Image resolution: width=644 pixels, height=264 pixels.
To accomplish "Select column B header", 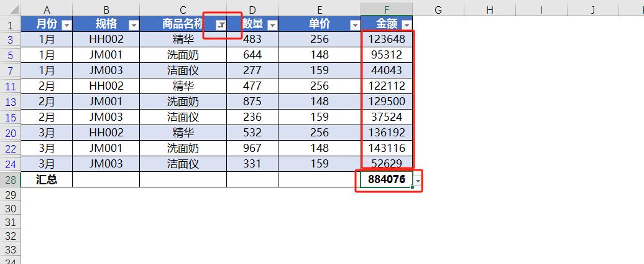I will pos(106,10).
